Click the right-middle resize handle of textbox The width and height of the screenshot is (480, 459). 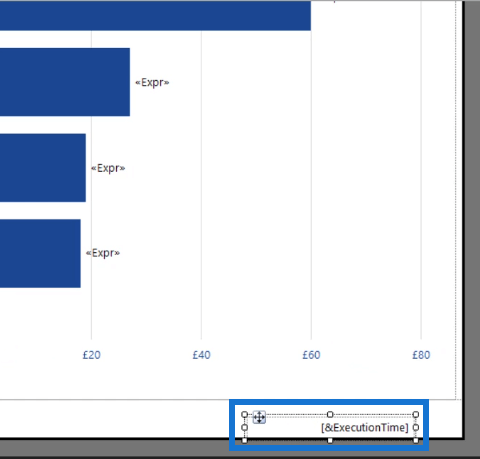click(416, 427)
